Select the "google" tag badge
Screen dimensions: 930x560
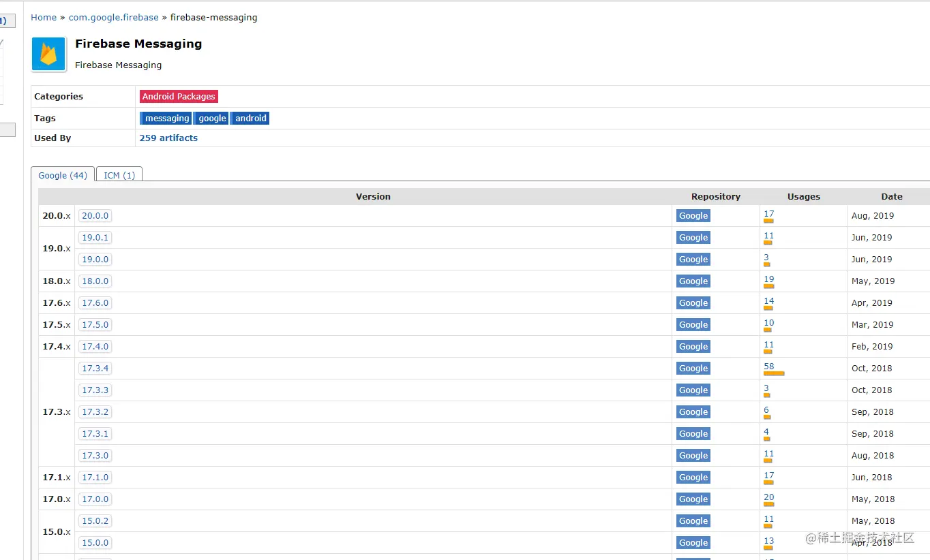tap(211, 118)
